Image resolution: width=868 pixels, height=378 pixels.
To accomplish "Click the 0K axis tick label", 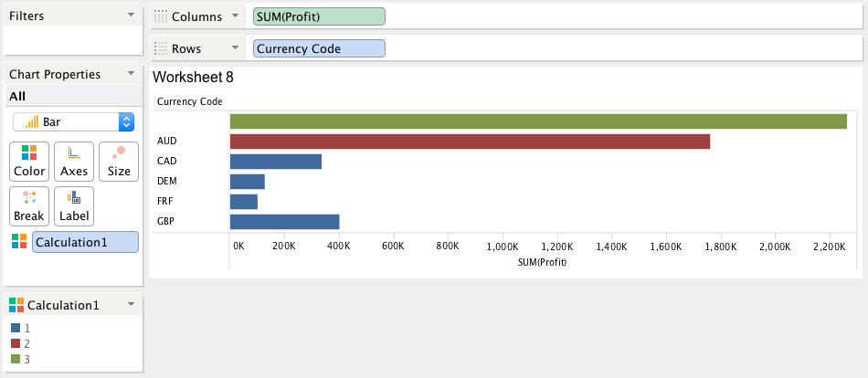I will [238, 247].
